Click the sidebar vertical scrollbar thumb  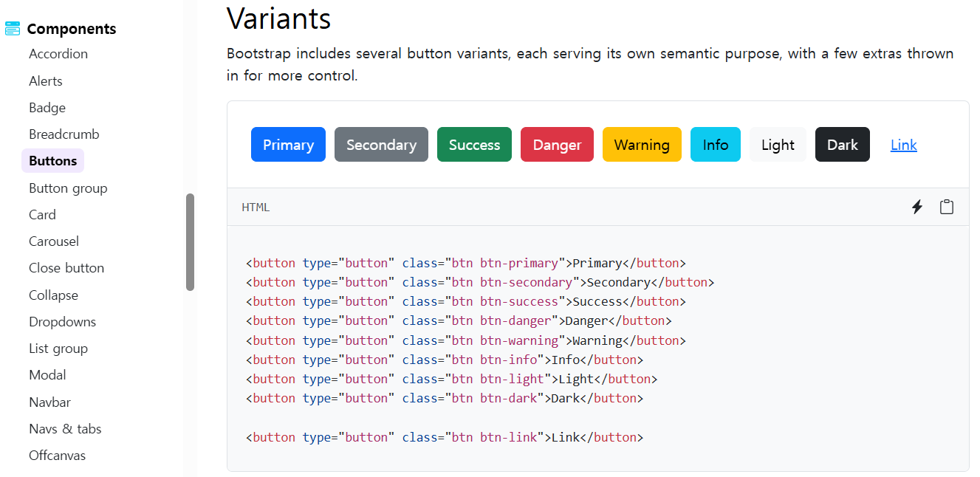pos(190,242)
